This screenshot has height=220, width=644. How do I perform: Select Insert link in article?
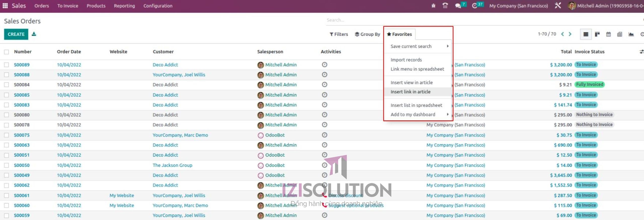coord(418,92)
